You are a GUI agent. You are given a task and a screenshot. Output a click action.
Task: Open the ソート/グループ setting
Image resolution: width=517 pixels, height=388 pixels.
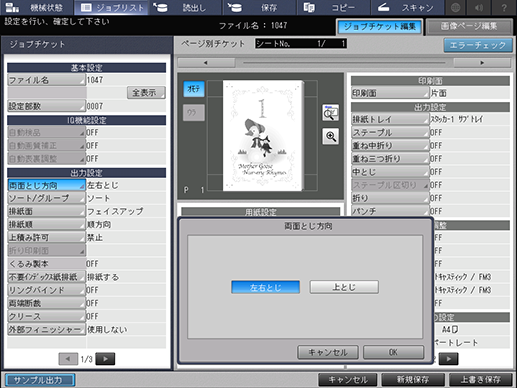[x=47, y=198]
